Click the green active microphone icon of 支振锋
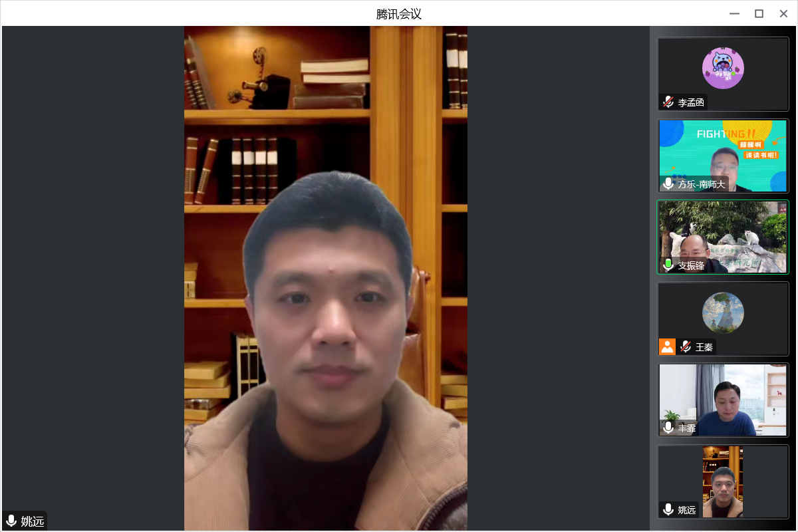 point(668,265)
